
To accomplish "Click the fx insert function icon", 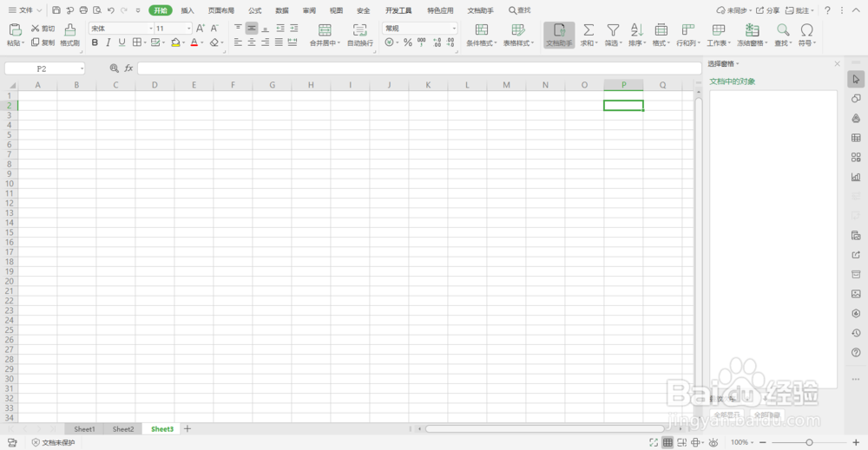I will coord(128,68).
